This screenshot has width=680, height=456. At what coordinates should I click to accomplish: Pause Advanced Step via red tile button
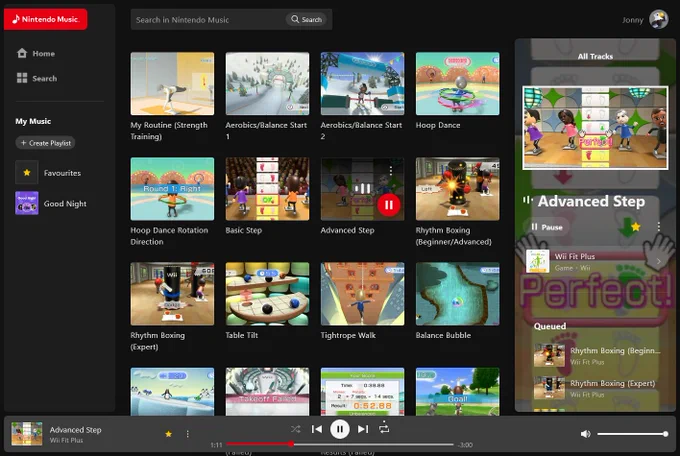point(389,205)
